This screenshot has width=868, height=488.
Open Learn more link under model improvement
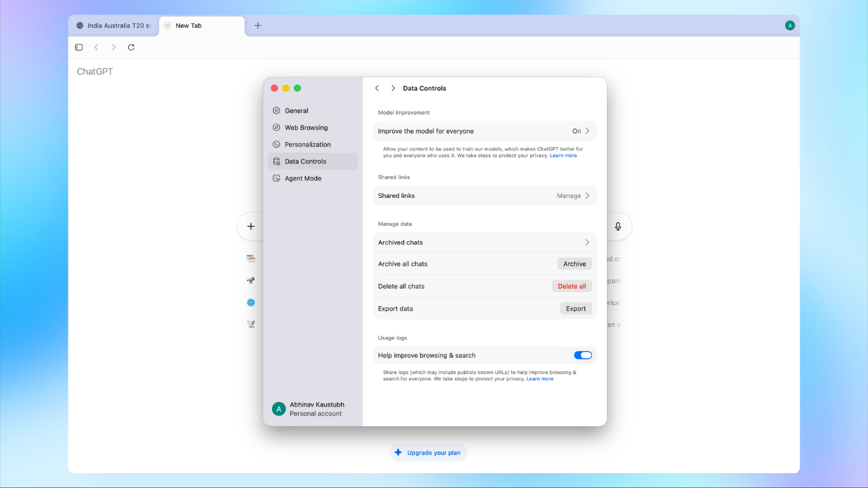point(563,156)
